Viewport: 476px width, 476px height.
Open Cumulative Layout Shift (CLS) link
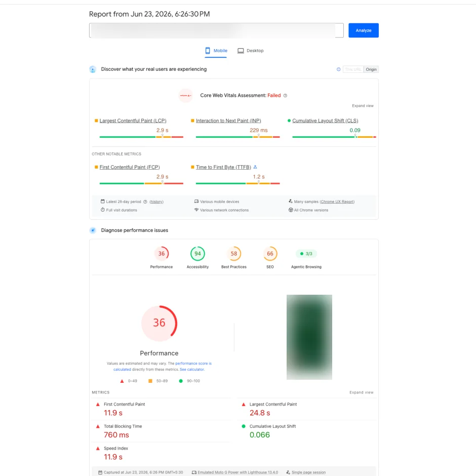click(325, 121)
